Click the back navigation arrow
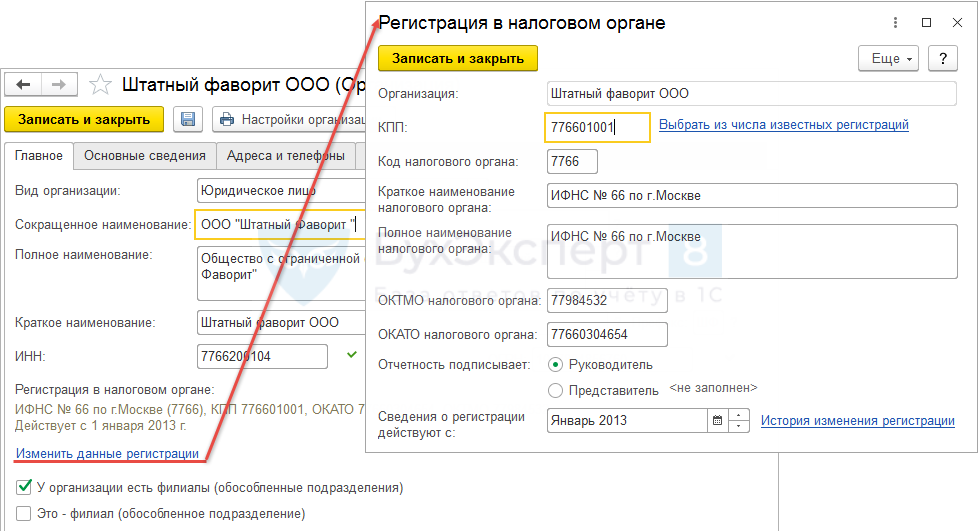This screenshot has height=531, width=980. point(24,85)
